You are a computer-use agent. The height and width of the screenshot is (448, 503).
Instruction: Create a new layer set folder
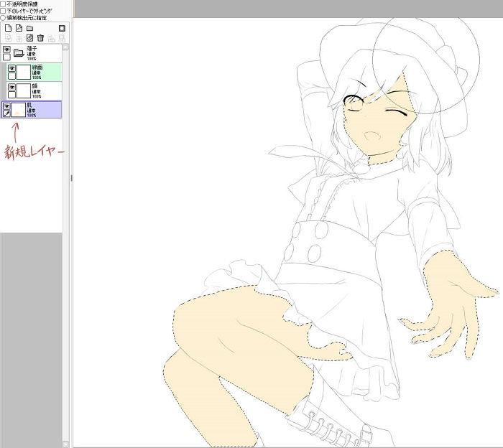pos(30,28)
